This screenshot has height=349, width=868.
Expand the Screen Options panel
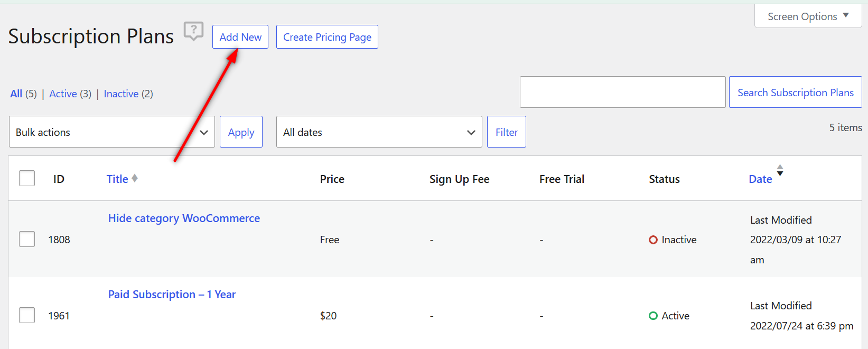(802, 16)
